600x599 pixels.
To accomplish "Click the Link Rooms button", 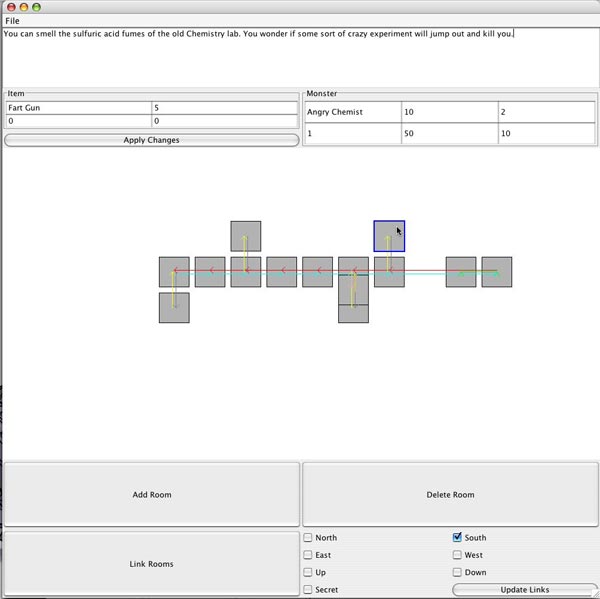I will (x=152, y=564).
